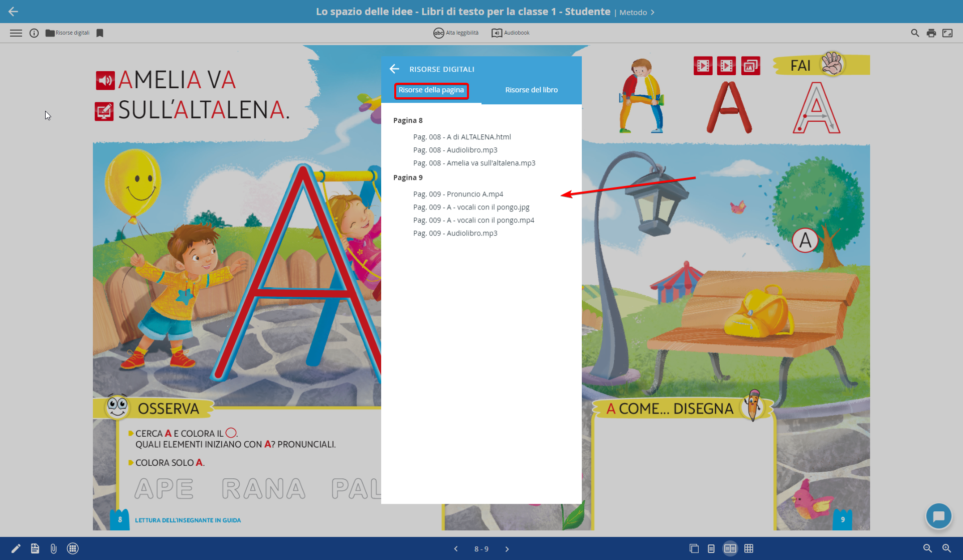Click the print icon
Image resolution: width=963 pixels, height=560 pixels.
pos(931,33)
